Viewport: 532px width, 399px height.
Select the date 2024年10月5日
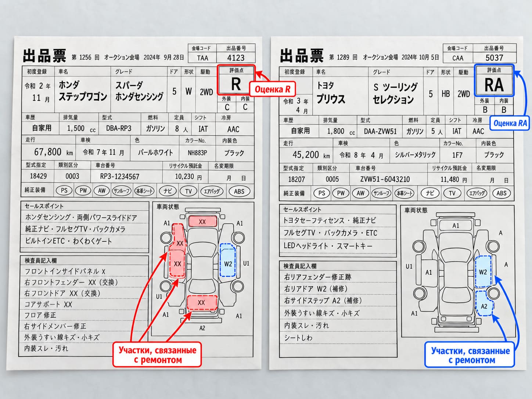tap(420, 57)
